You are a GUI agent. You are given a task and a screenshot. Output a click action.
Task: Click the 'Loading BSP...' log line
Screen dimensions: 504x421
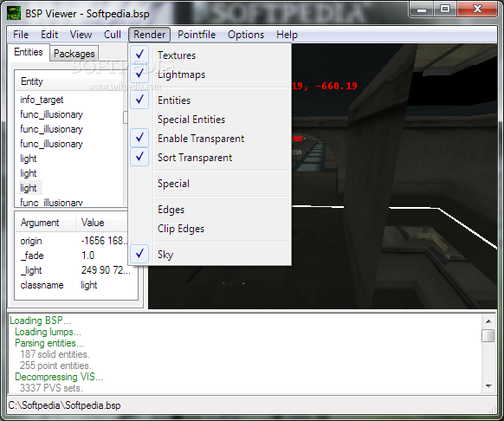pos(40,321)
